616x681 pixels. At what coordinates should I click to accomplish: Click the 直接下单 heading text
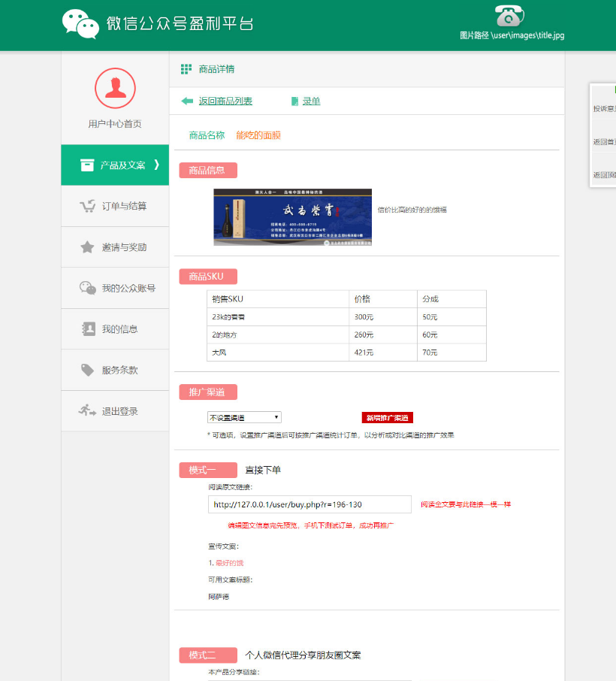pyautogui.click(x=263, y=470)
